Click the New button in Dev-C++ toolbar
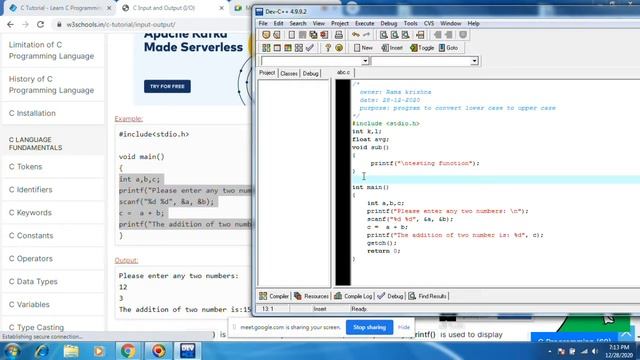Image resolution: width=640 pixels, height=360 pixels. coord(363,48)
